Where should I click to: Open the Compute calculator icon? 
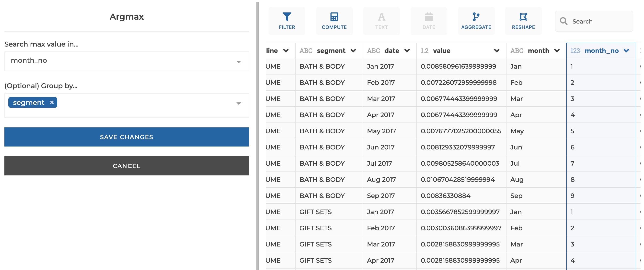pos(334,17)
